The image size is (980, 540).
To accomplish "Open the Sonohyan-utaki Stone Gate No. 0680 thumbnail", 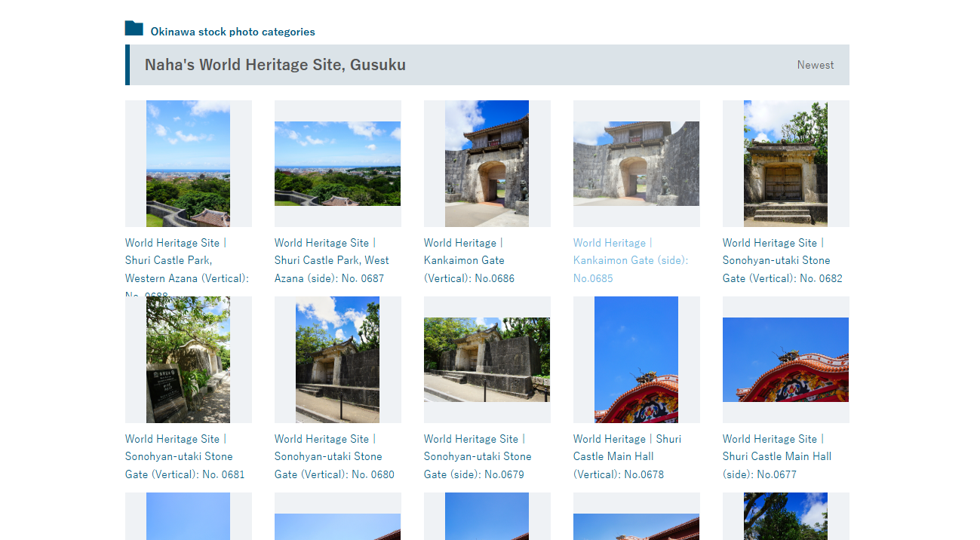I will [338, 360].
